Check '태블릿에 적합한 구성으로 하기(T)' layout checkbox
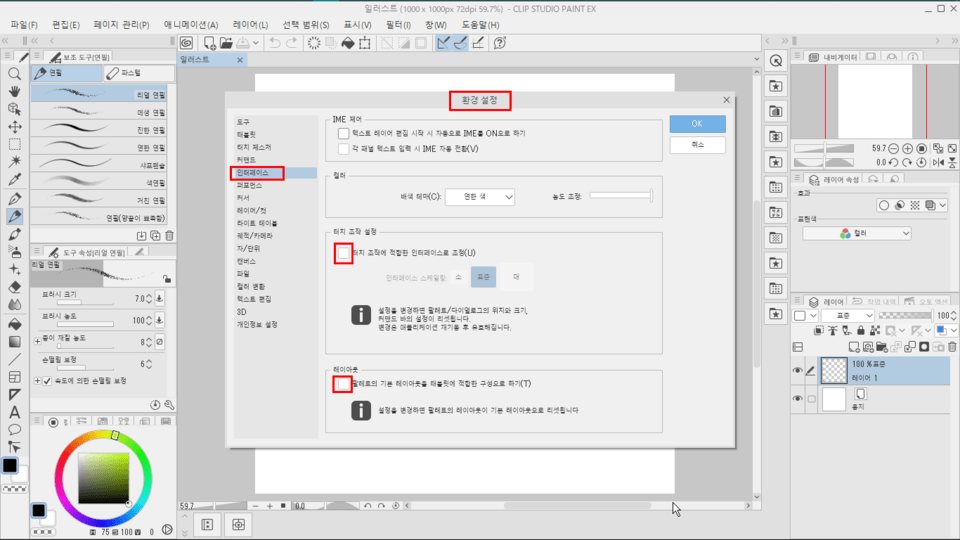Viewport: 960px width, 540px height. 343,384
